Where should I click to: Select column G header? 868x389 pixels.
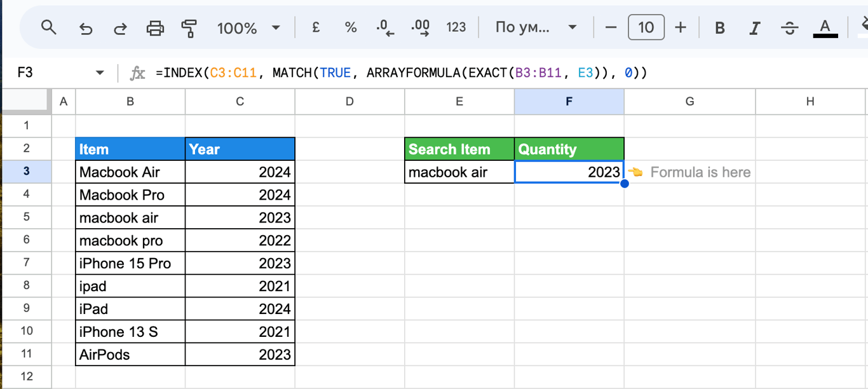coord(689,102)
